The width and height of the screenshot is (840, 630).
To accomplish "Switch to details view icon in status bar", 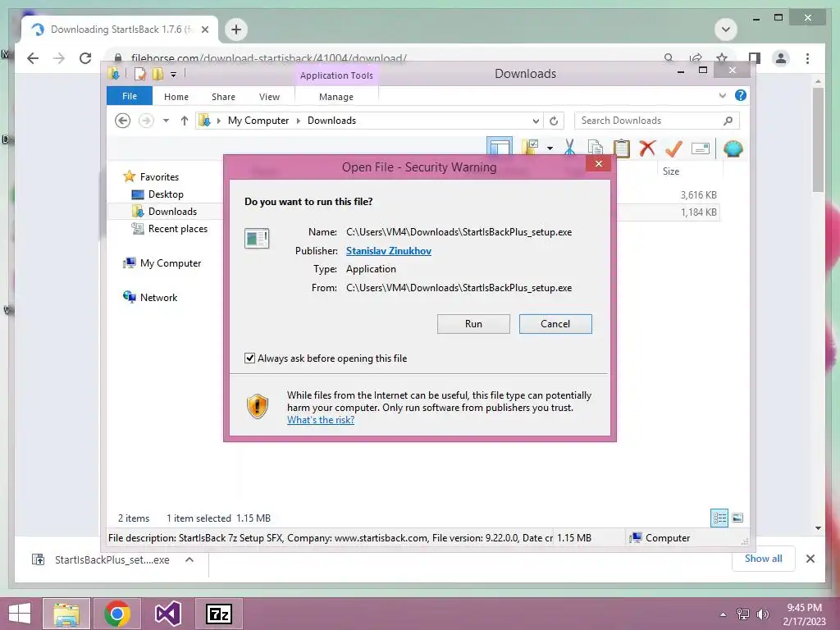I will [719, 518].
